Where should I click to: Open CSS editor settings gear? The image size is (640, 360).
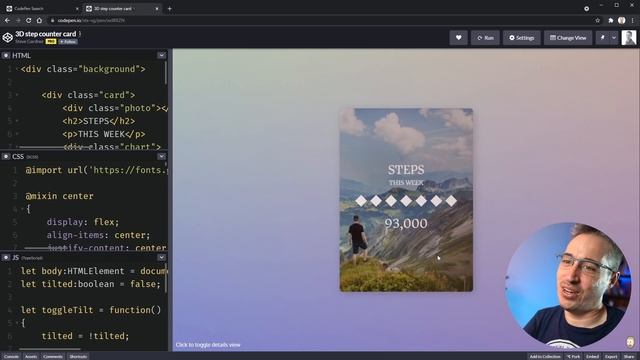coord(6,156)
